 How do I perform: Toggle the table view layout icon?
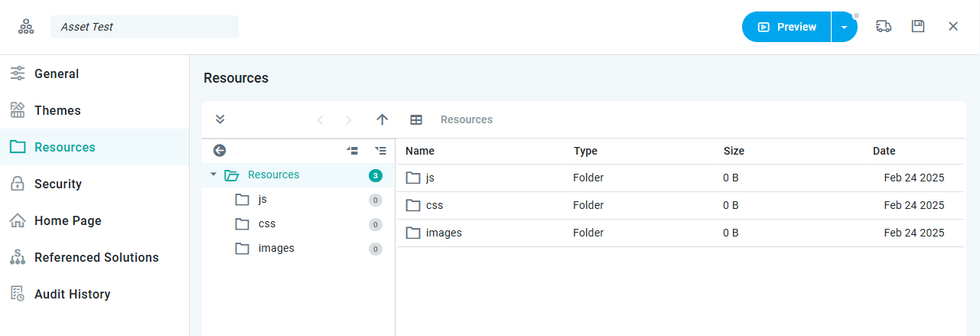pos(416,119)
